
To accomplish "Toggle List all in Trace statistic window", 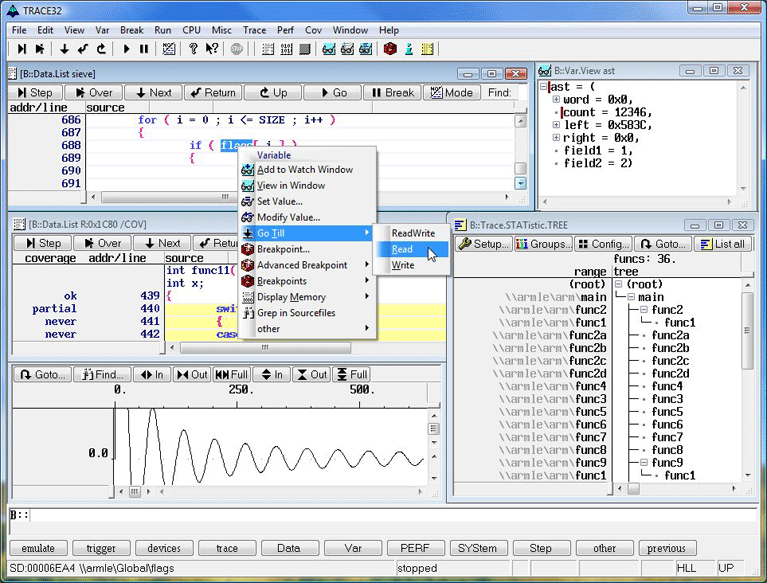I will [721, 244].
